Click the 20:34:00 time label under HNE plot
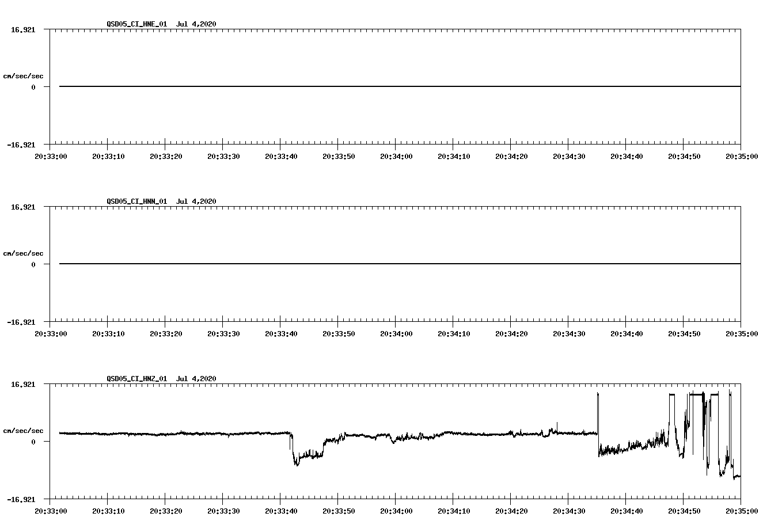 click(396, 156)
